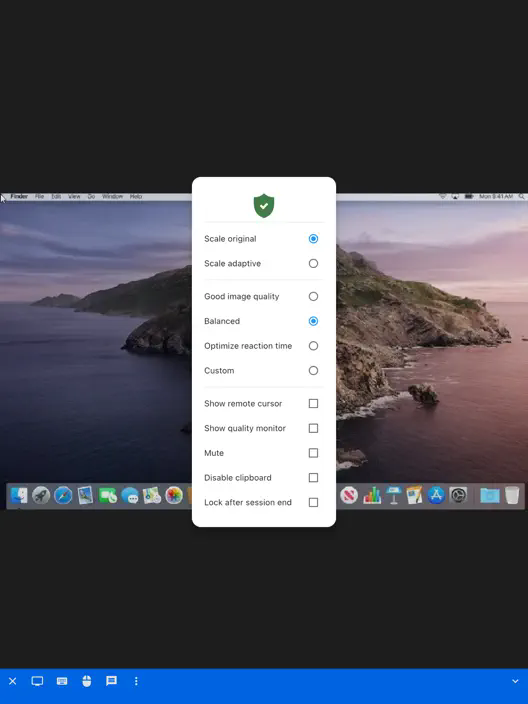Open Pages in the remote dock
Image resolution: width=528 pixels, height=704 pixels.
coord(414,495)
